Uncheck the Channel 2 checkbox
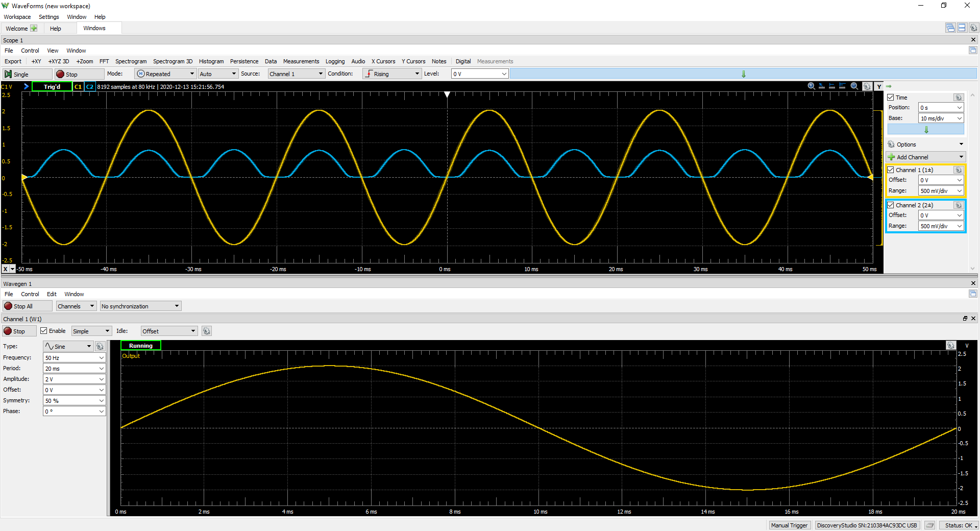This screenshot has width=980, height=531. [x=891, y=205]
